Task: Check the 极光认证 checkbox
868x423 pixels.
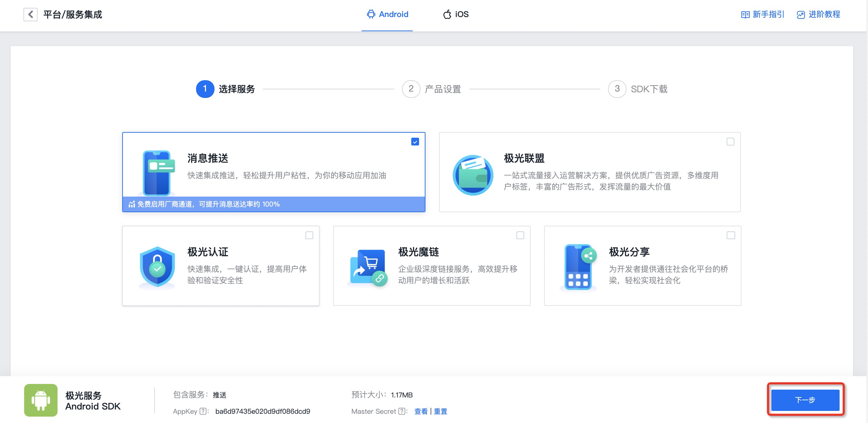Action: pos(309,235)
